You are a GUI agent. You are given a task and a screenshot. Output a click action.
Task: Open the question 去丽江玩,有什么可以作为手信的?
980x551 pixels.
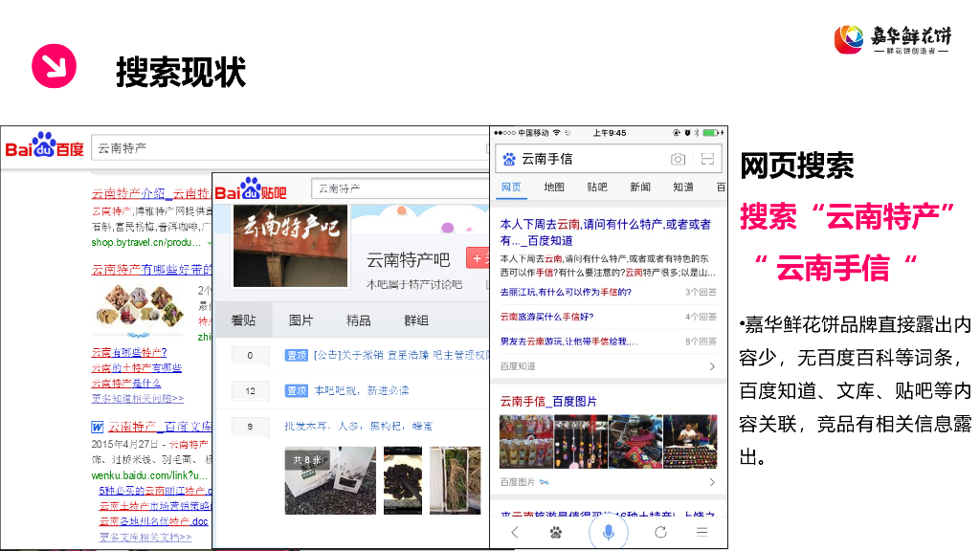tap(566, 293)
